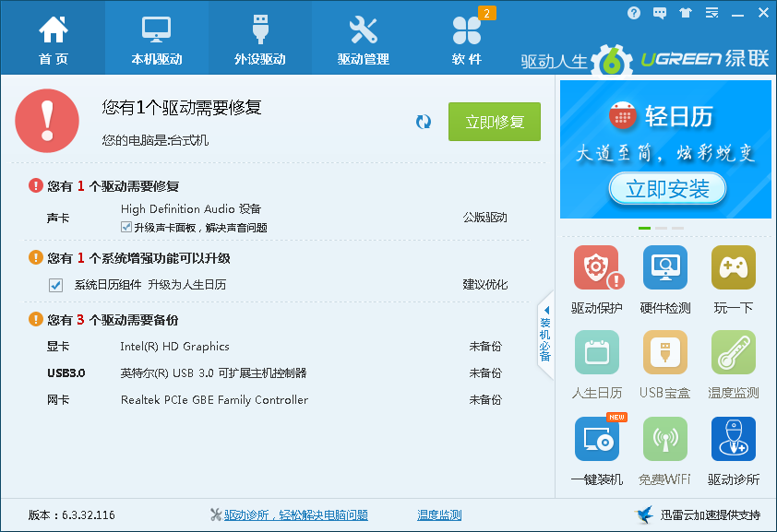Launch USB宝盒 toolbox
Screen dimensions: 777x532
(x=664, y=353)
